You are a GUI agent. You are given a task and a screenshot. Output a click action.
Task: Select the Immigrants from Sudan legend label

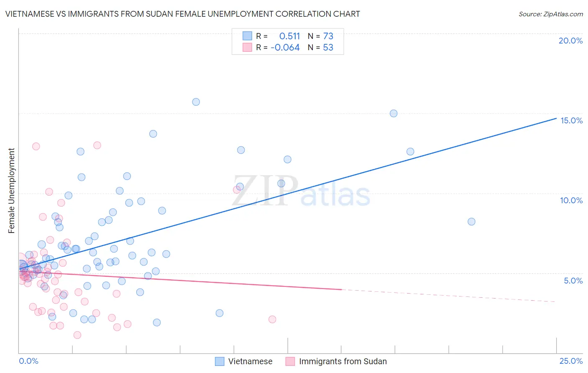(343, 361)
